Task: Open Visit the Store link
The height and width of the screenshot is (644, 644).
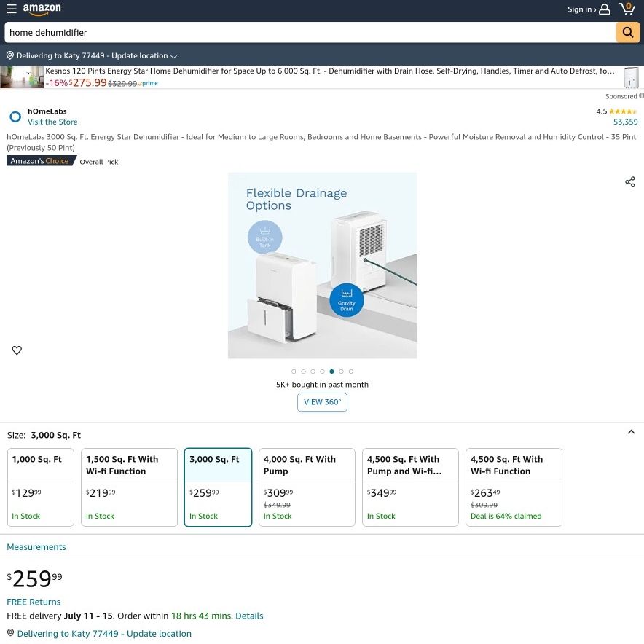Action: [52, 122]
